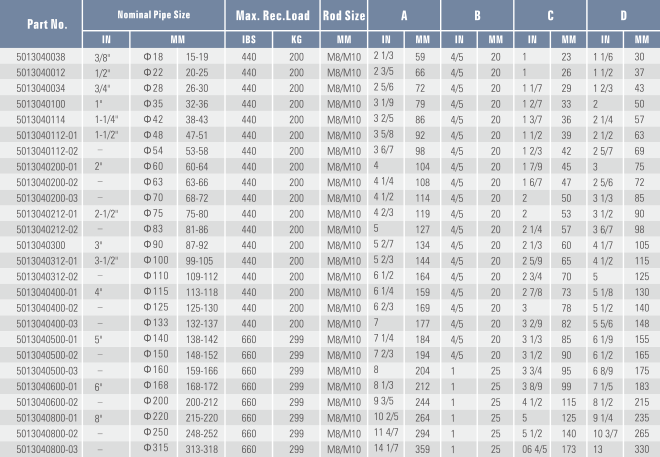Click the 5 5/6 value in column D
Screen dimensions: 660x457
click(x=603, y=324)
